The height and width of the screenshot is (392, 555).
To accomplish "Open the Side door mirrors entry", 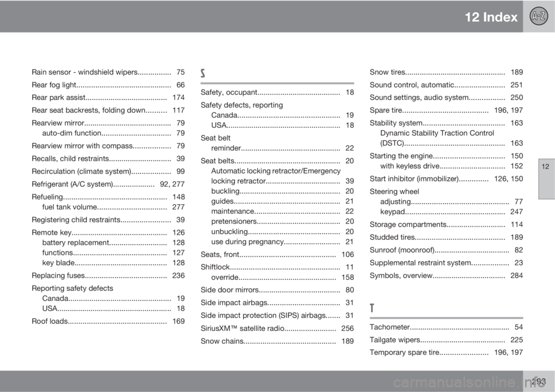I will pyautogui.click(x=229, y=289).
